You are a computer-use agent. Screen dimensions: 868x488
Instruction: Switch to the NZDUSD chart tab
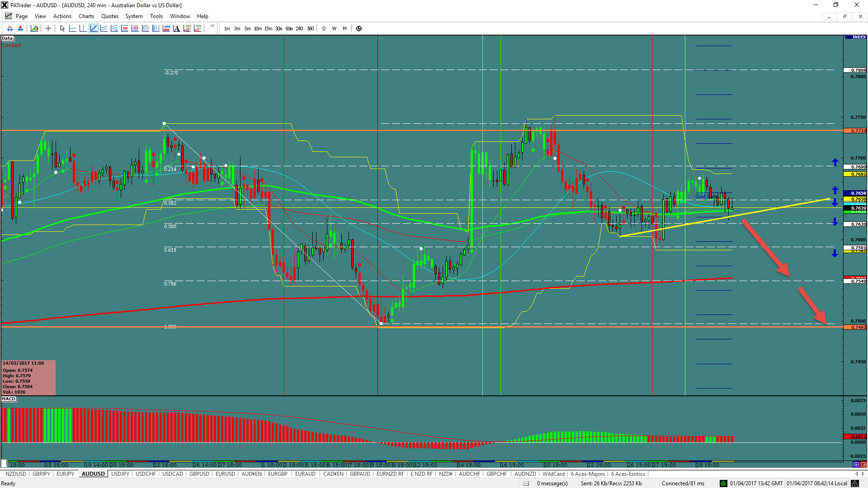pyautogui.click(x=16, y=474)
